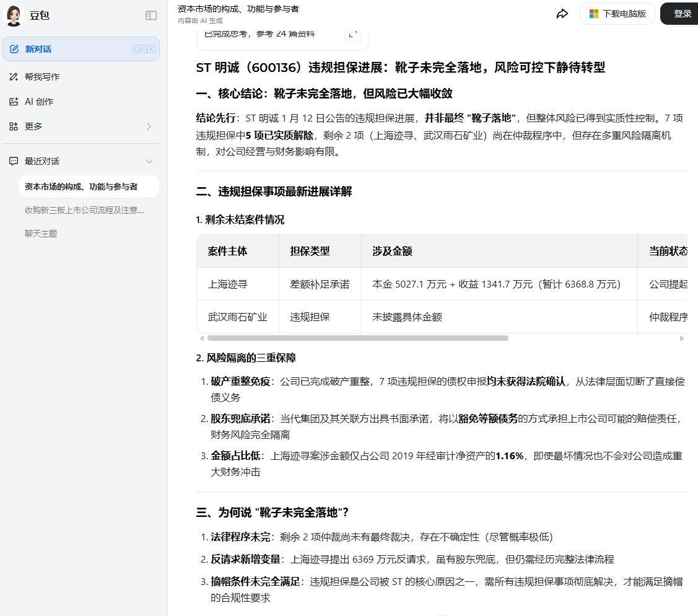Viewport: 698px width, 616px height.
Task: Click the 更多 grid icon
Action: [x=14, y=126]
